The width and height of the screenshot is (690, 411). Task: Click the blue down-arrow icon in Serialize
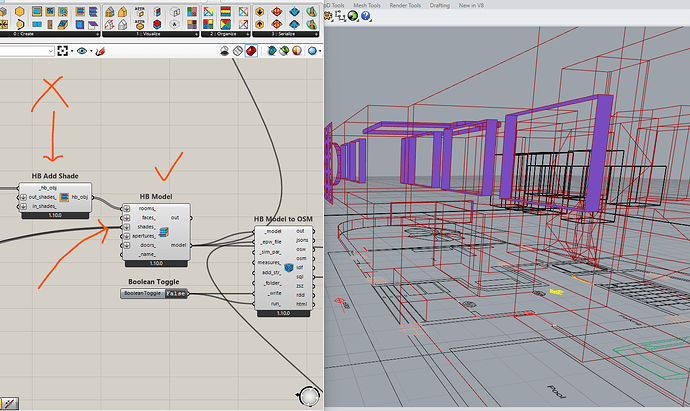coord(294,11)
